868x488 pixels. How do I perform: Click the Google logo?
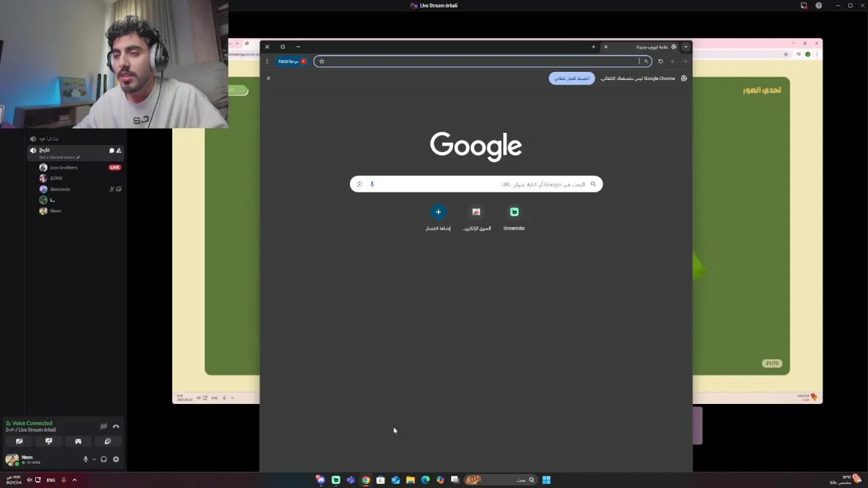[x=476, y=146]
